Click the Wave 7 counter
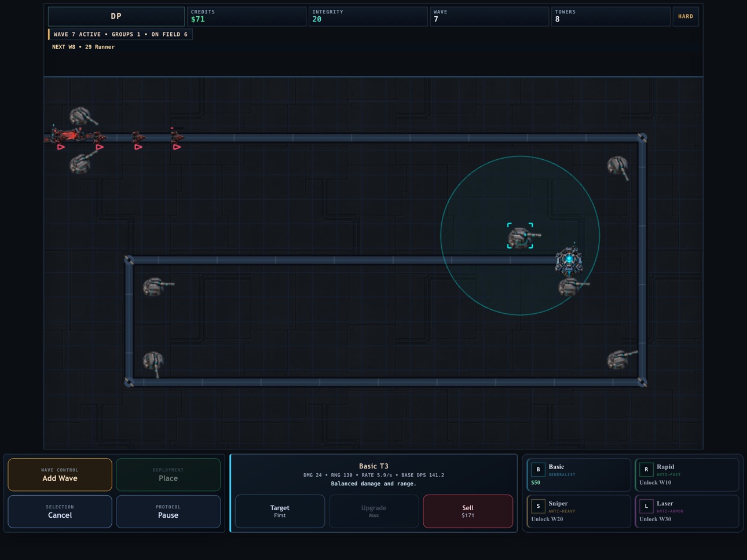This screenshot has height=560, width=747. [489, 16]
